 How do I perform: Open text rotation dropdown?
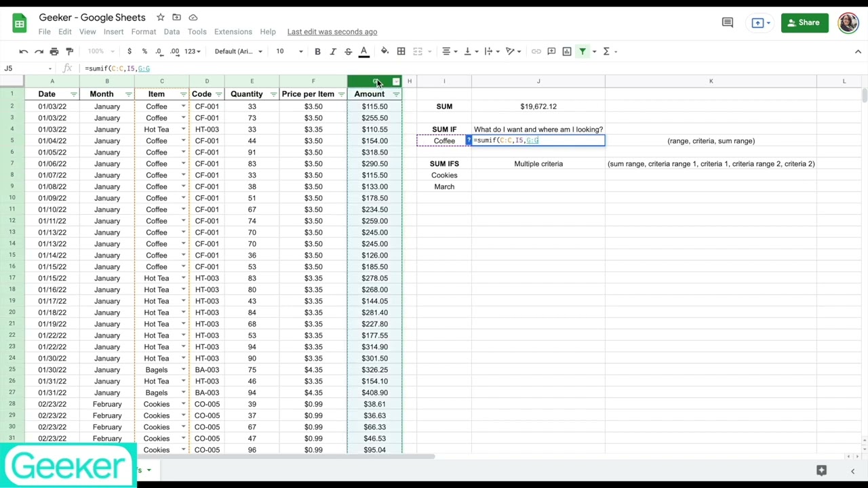coord(513,52)
